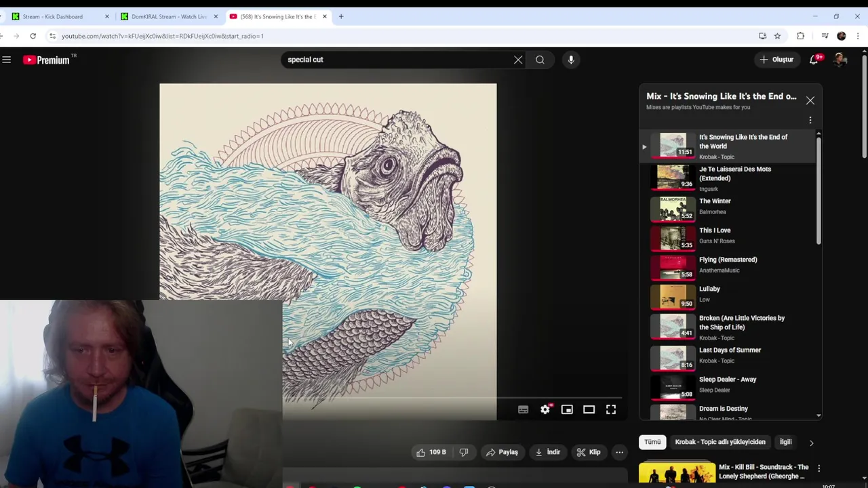The image size is (868, 488).
Task: Like the video with 109 B
Action: coord(431,452)
